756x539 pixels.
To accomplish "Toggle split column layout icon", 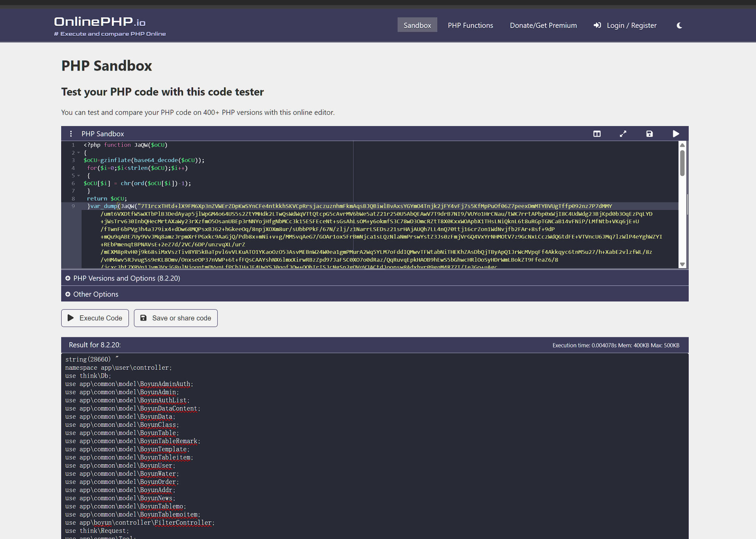I will click(597, 134).
